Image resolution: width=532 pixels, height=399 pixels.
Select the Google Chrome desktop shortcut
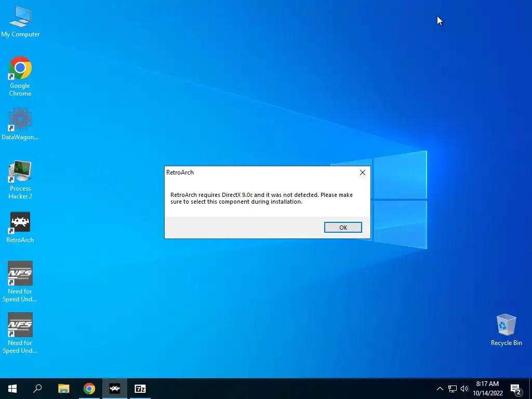20,76
